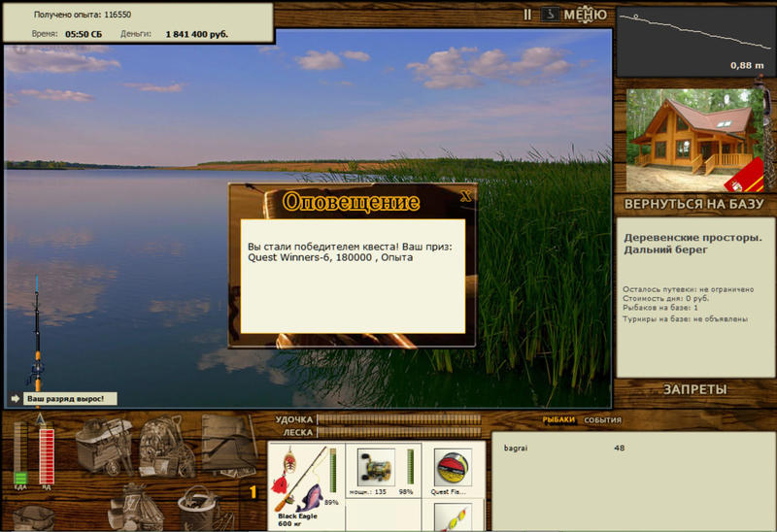Click the УДОЧКА tension bar

pyautogui.click(x=399, y=419)
